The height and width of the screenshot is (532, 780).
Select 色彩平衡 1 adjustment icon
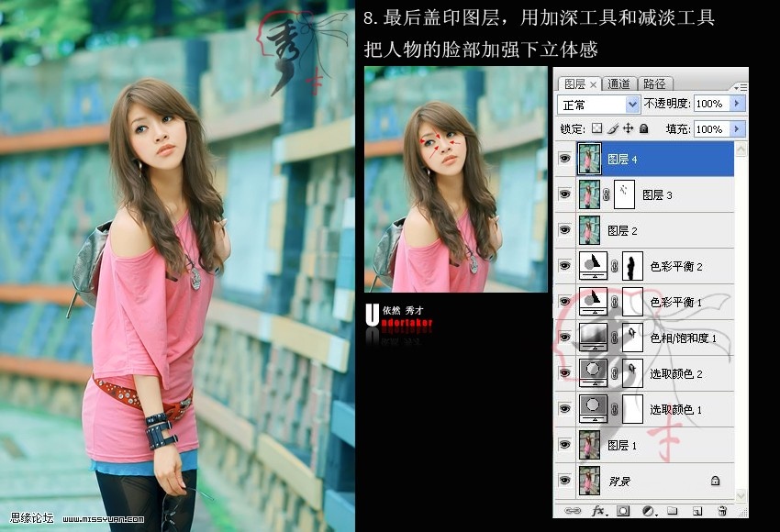(593, 301)
